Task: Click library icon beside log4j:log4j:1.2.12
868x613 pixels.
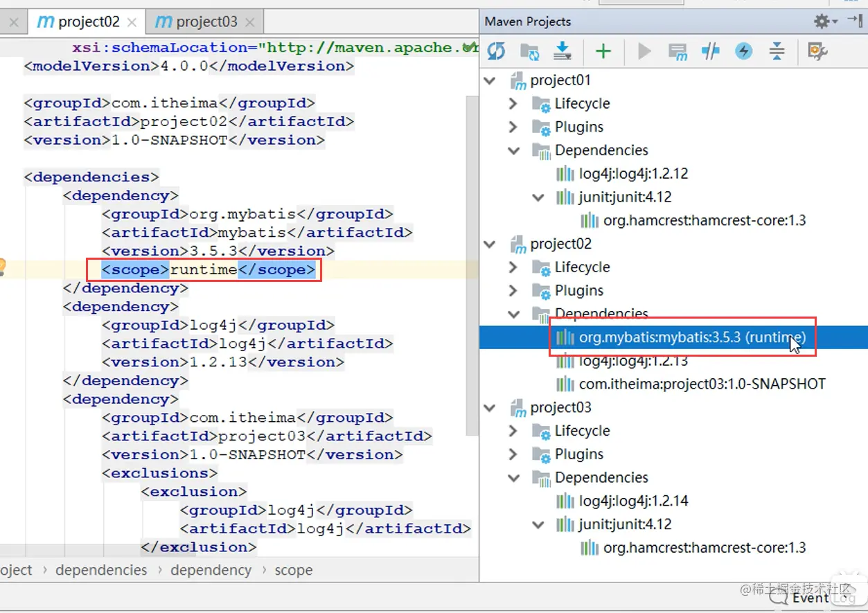Action: tap(566, 174)
